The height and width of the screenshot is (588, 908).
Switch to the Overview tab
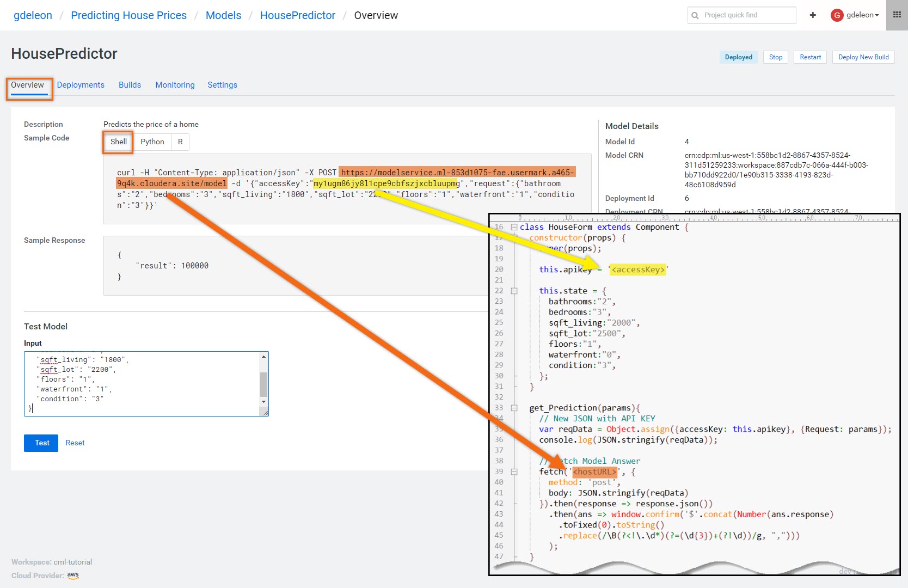[x=27, y=85]
